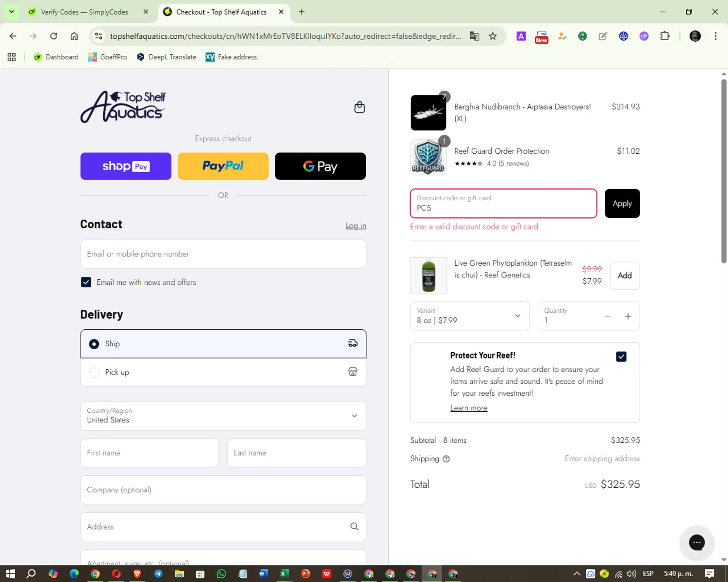The width and height of the screenshot is (728, 582).
Task: Click the browser back arrow
Action: click(x=13, y=36)
